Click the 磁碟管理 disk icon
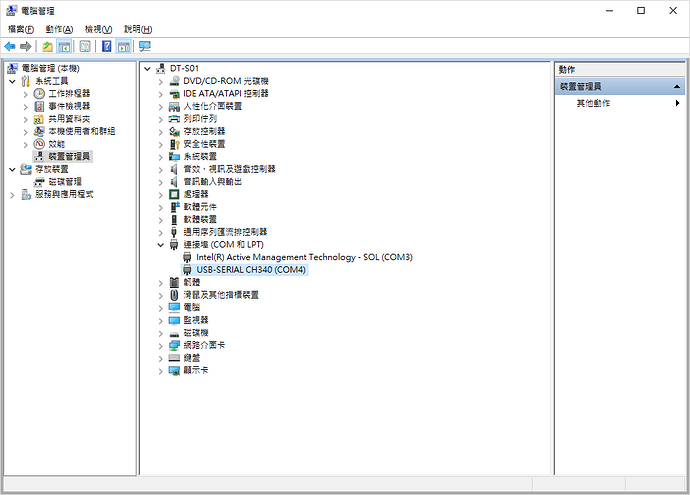690x495 pixels. click(39, 182)
